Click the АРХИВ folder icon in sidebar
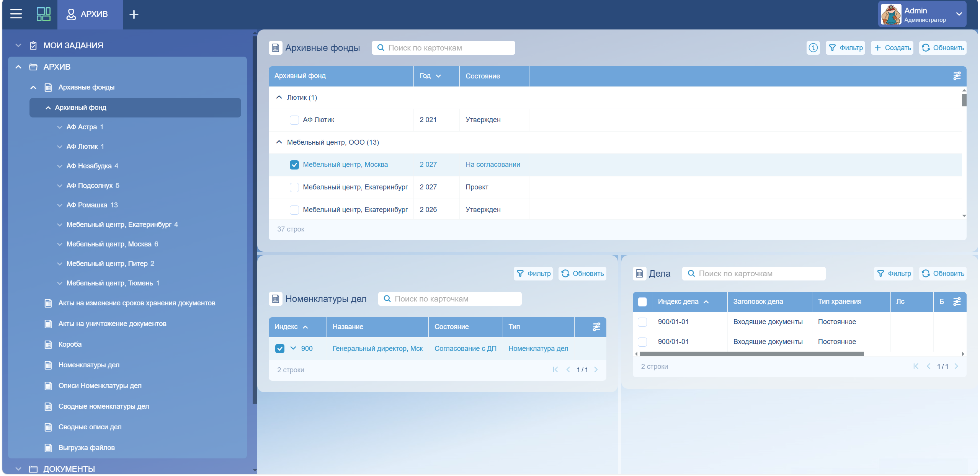The width and height of the screenshot is (980, 476). tap(33, 67)
